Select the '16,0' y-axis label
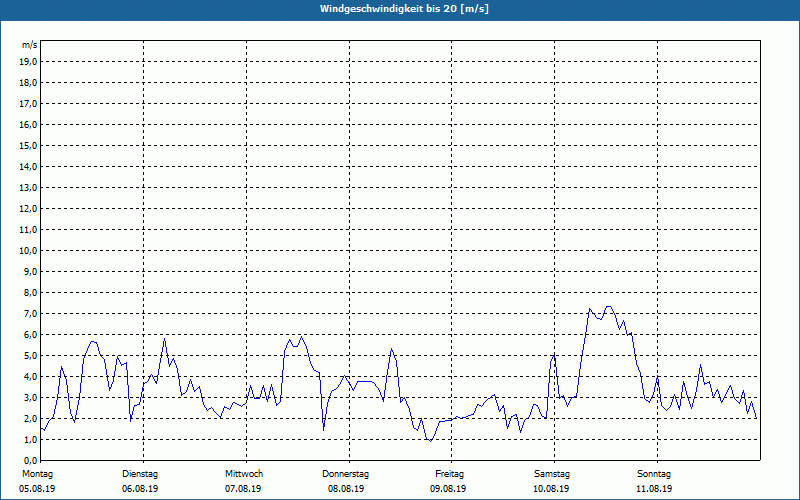Image resolution: width=800 pixels, height=500 pixels. (28, 124)
